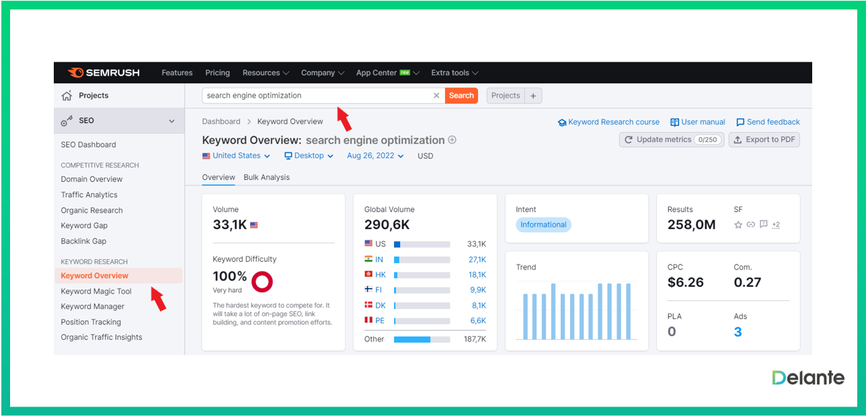This screenshot has width=868, height=416.
Task: Clear the search field with the X icon
Action: 436,96
